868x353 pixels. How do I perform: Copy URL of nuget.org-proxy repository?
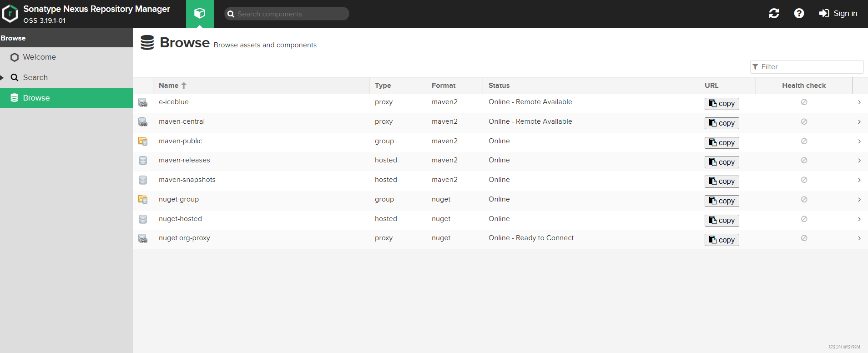(722, 240)
